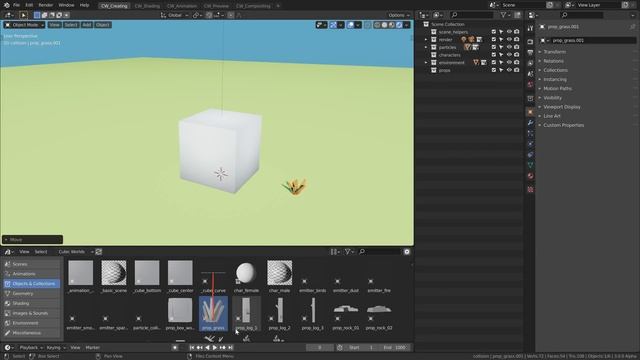
Task: Open Object Mode dropdown
Action: click(x=24, y=25)
